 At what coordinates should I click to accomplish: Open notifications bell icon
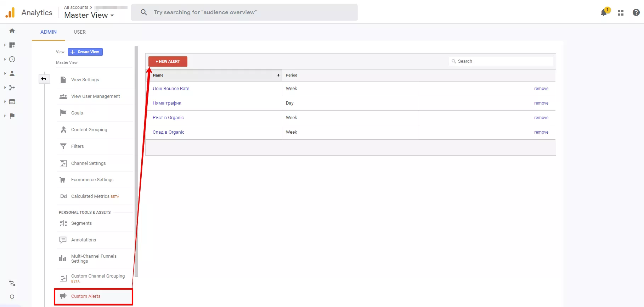[x=604, y=13]
